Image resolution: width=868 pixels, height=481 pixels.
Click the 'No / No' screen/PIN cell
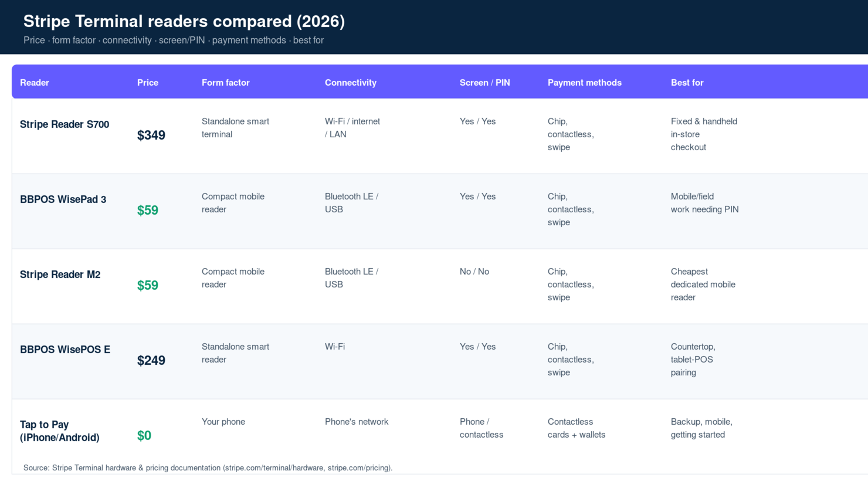(474, 272)
